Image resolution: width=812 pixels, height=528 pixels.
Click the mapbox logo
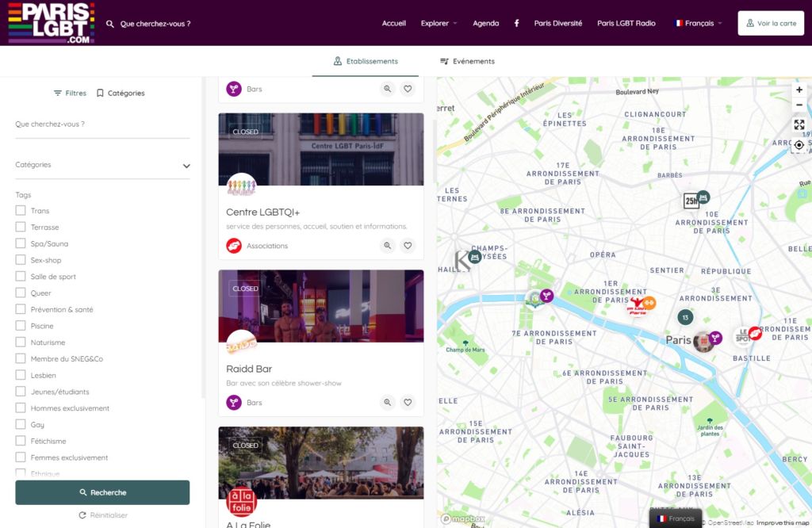(462, 518)
